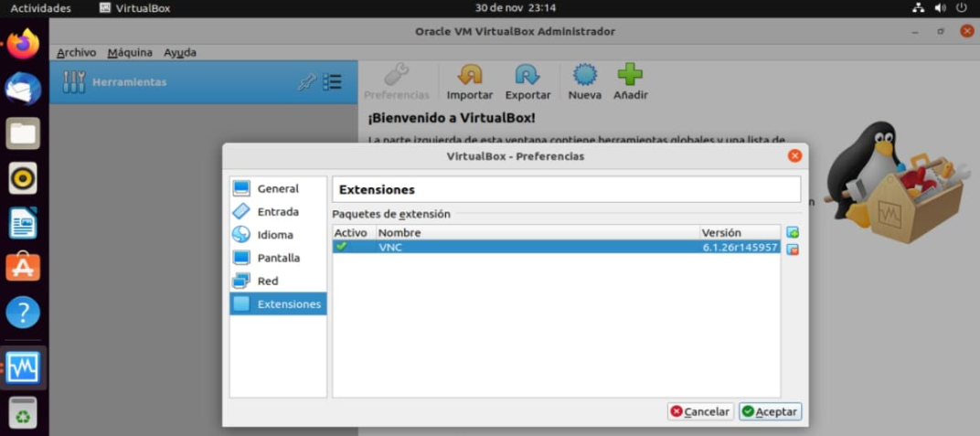Viewport: 980px width, 436px height.
Task: Open Files manager from the dock
Action: point(24,133)
